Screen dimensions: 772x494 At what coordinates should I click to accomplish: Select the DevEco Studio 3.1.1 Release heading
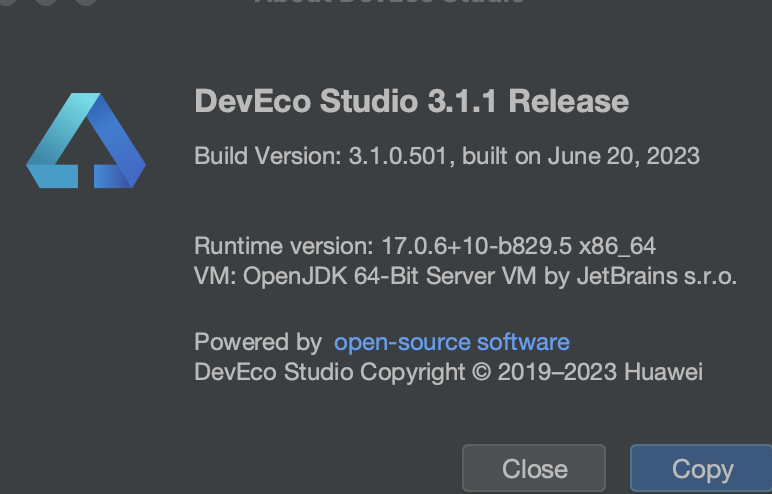pyautogui.click(x=412, y=101)
